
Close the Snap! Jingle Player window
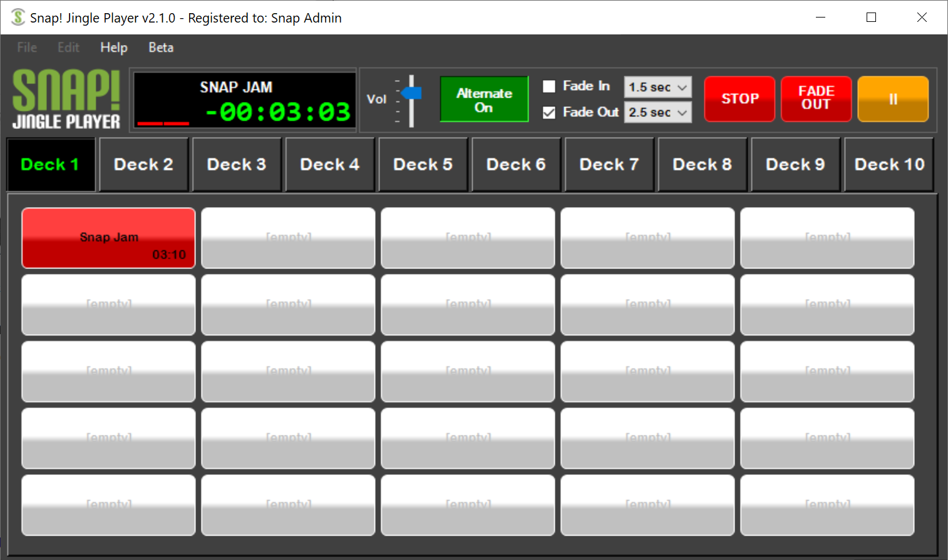922,18
